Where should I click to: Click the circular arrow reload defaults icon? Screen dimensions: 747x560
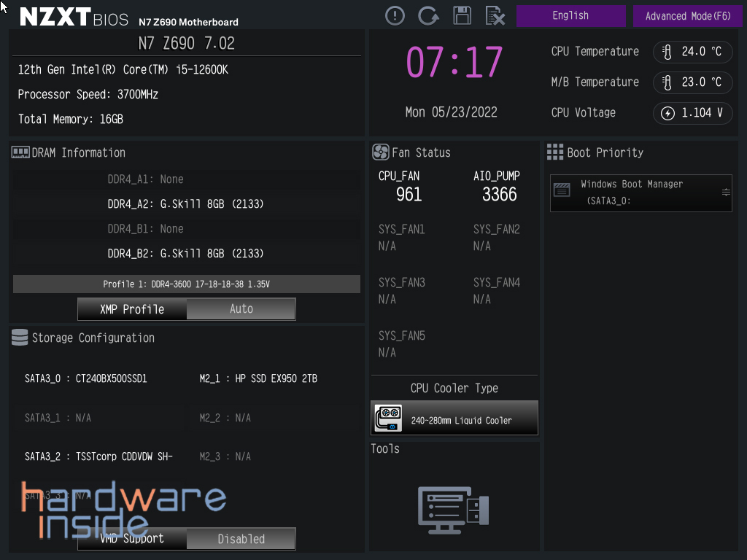pos(428,15)
